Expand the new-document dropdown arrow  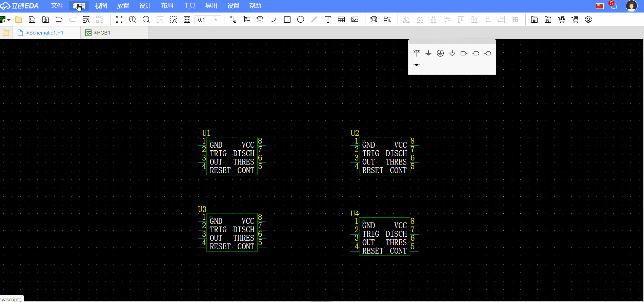click(9, 20)
